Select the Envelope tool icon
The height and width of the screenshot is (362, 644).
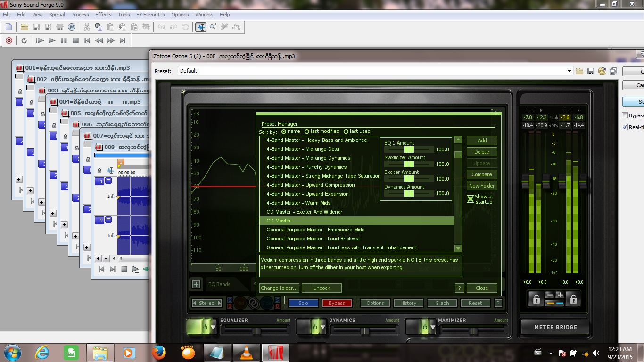pyautogui.click(x=236, y=27)
